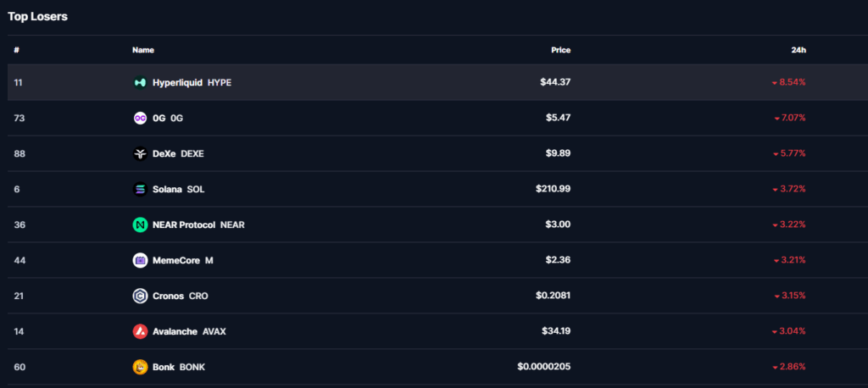Click the NEAR Protocol green icon

pos(140,224)
